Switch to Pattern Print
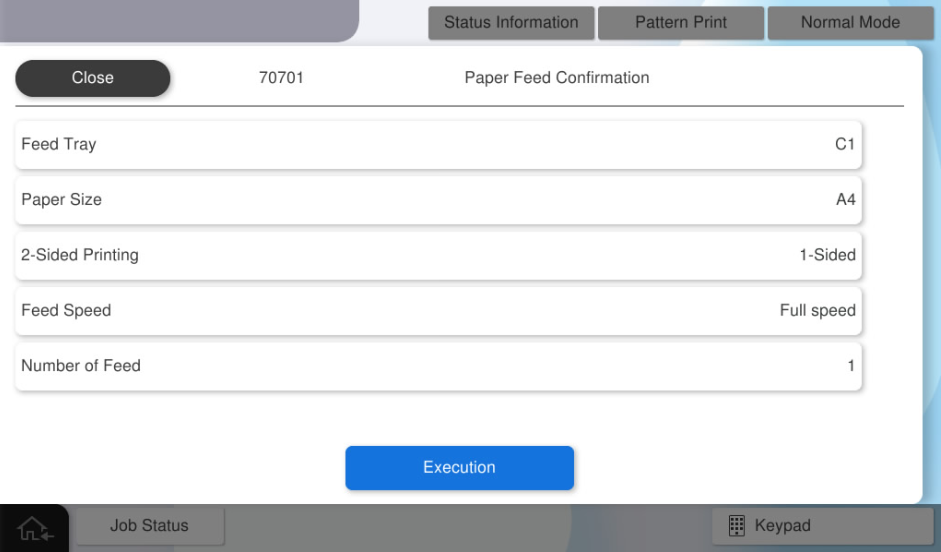This screenshot has width=941, height=552. tap(681, 23)
